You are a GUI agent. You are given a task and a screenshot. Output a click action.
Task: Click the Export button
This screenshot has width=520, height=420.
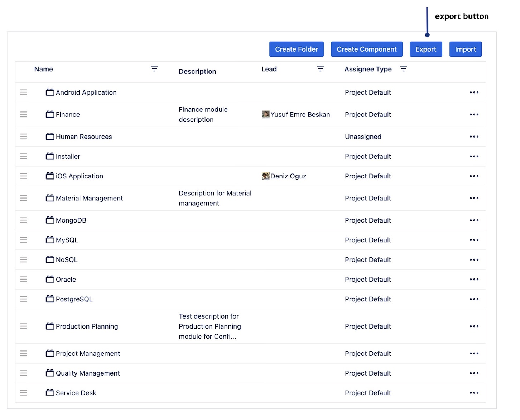point(426,49)
